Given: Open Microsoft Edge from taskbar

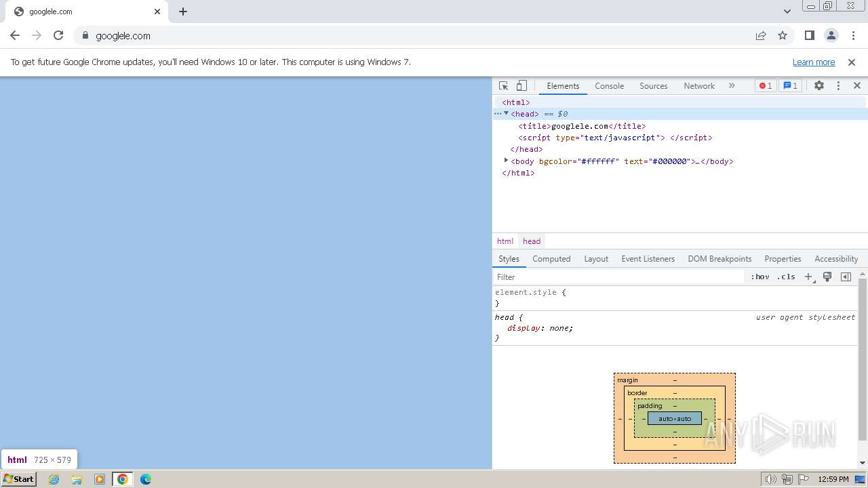Looking at the screenshot, I should [146, 479].
